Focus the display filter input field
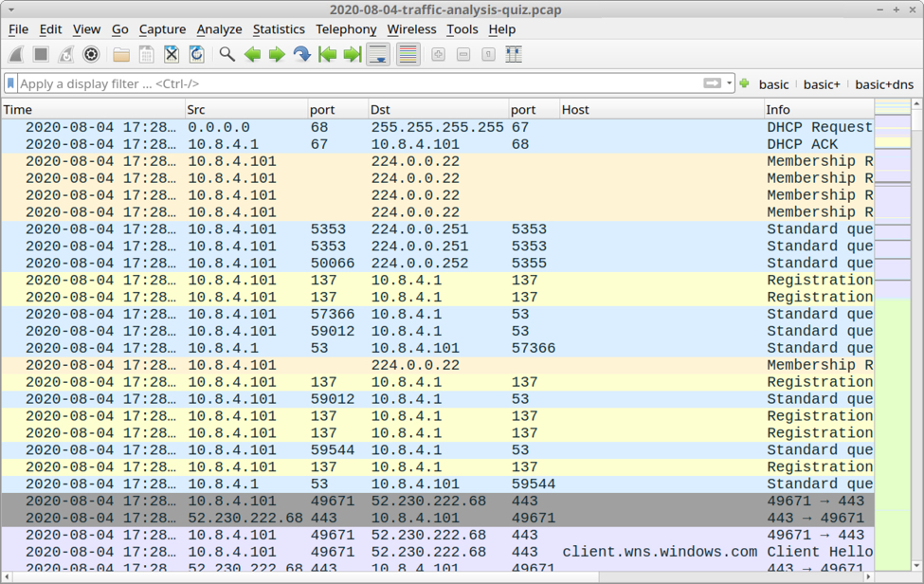Image resolution: width=924 pixels, height=584 pixels. point(359,83)
